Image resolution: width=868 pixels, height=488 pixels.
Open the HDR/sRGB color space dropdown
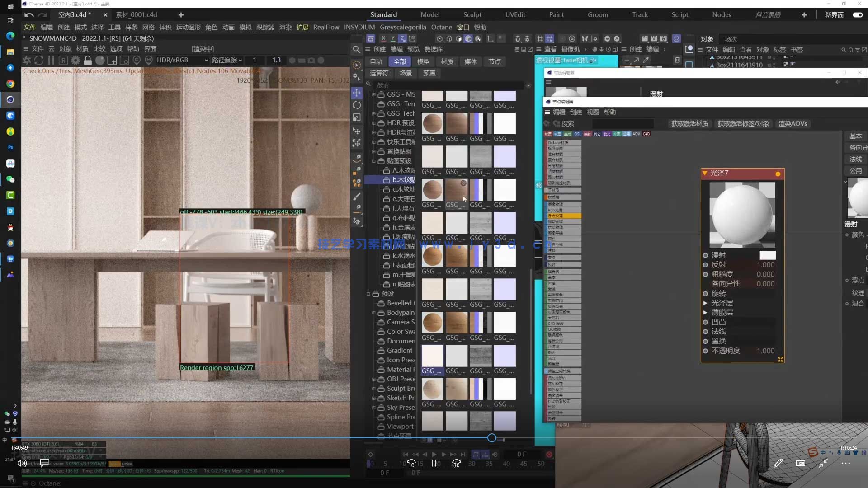182,60
